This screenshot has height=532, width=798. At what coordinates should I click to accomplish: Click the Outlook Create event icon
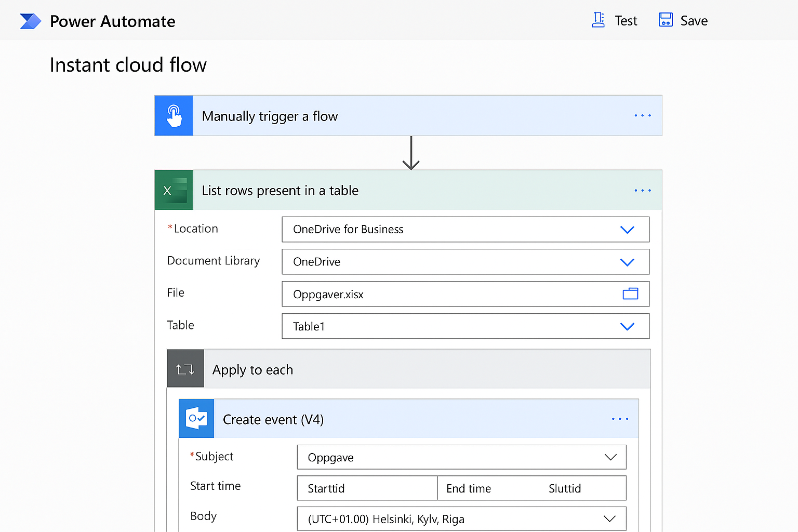[x=196, y=419]
